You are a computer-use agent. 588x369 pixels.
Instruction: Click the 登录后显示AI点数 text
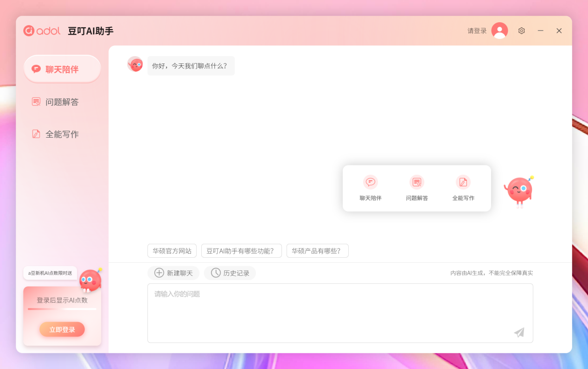(62, 300)
